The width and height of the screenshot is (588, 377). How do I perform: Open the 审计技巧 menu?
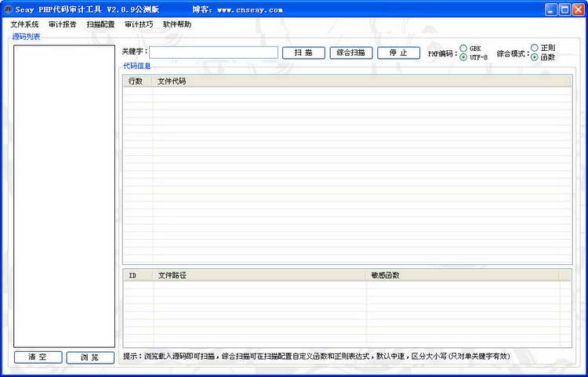139,24
